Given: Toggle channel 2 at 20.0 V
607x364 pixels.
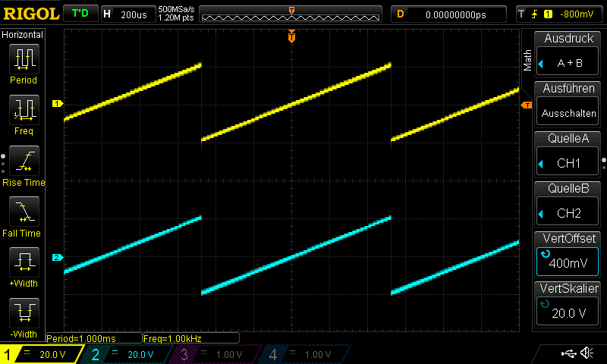Looking at the screenshot, I should point(127,354).
